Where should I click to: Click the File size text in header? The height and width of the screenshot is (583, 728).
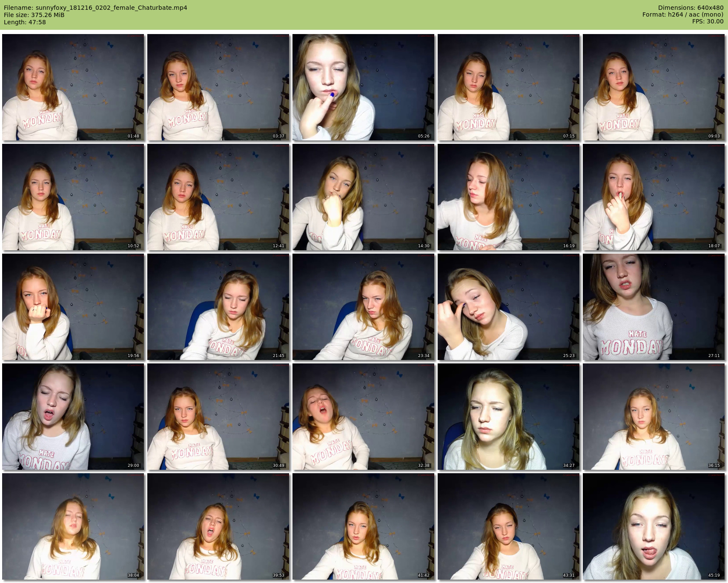(x=34, y=15)
